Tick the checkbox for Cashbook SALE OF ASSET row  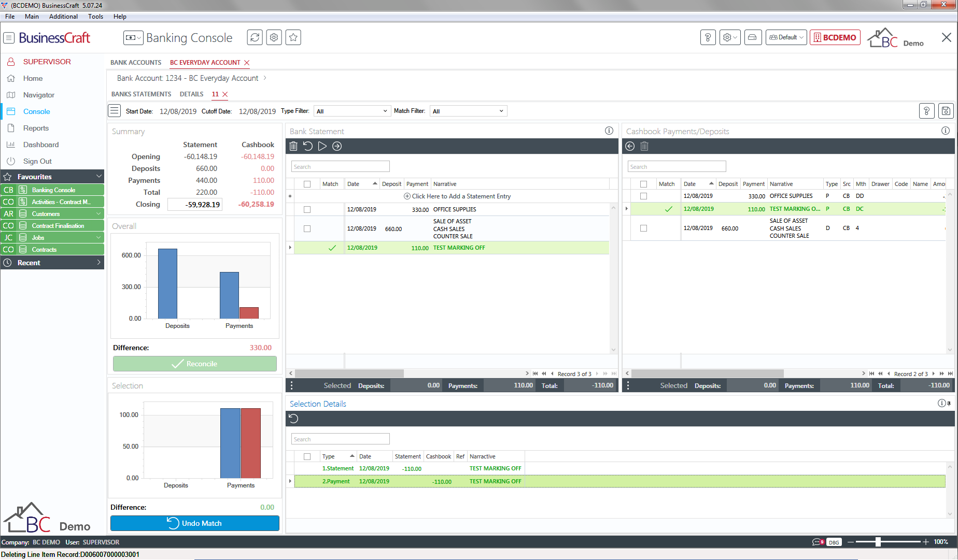click(x=643, y=228)
